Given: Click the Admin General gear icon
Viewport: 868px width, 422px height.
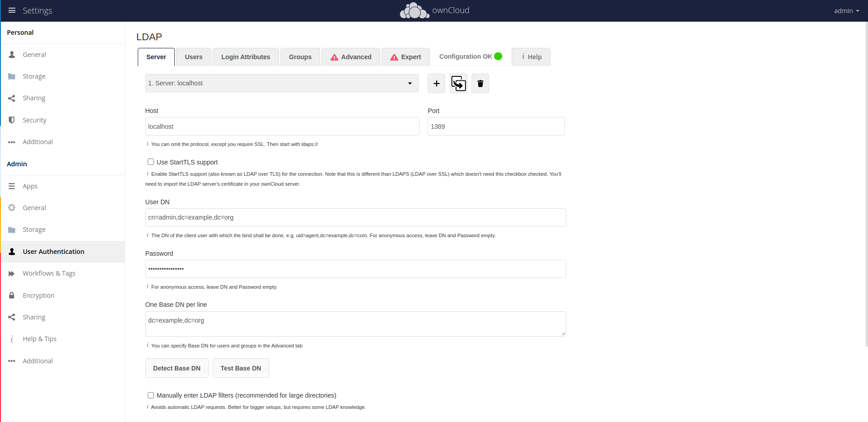Looking at the screenshot, I should click(x=12, y=208).
